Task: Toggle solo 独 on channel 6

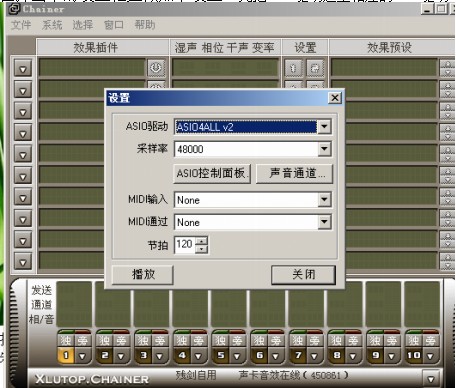Action: (x=259, y=340)
